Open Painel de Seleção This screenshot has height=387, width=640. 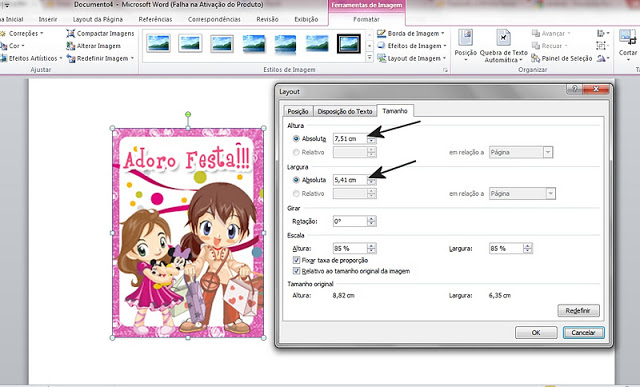(x=562, y=58)
